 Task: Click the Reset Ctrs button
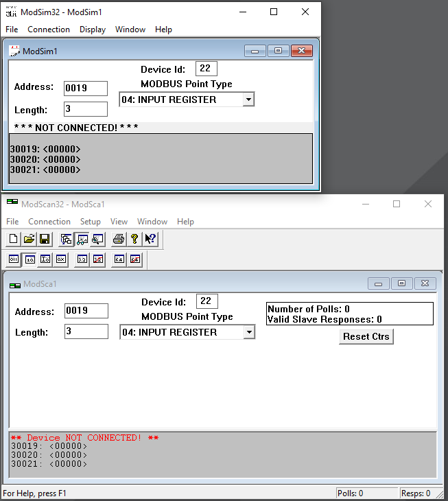pyautogui.click(x=366, y=336)
